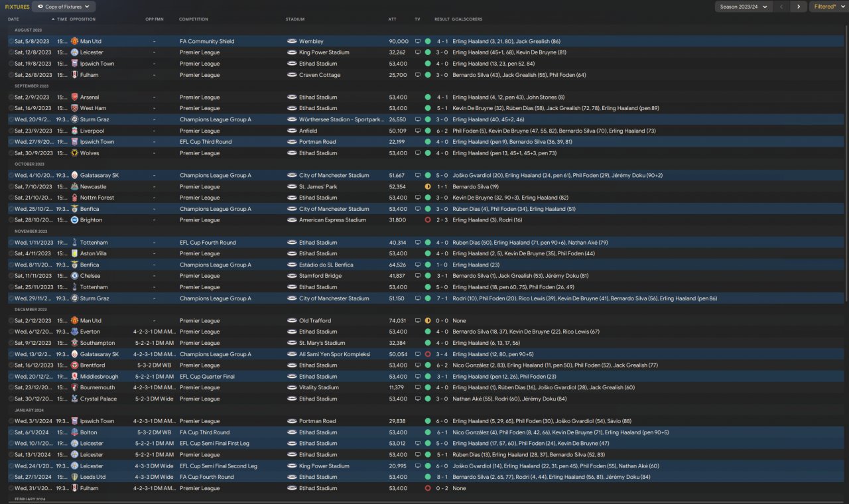This screenshot has width=849, height=504.
Task: Click the Newcastle club crest
Action: 74,186
